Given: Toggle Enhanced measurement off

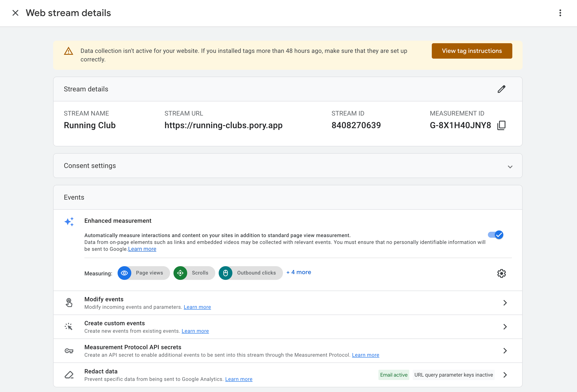Looking at the screenshot, I should [x=496, y=235].
